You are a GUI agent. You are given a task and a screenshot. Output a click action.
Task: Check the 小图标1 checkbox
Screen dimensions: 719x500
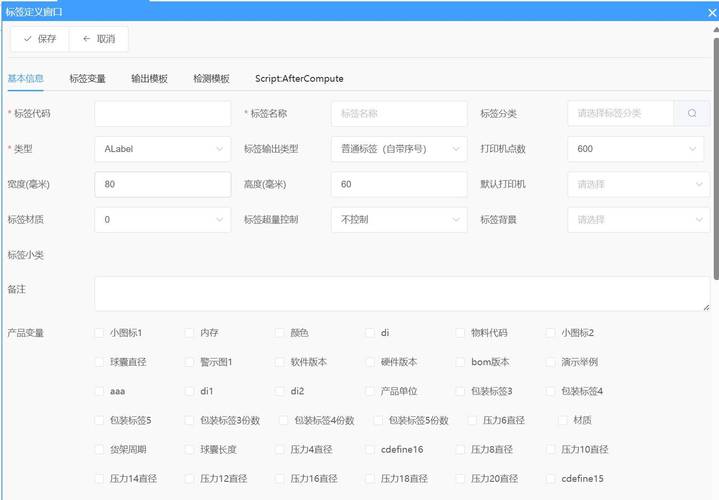(99, 333)
